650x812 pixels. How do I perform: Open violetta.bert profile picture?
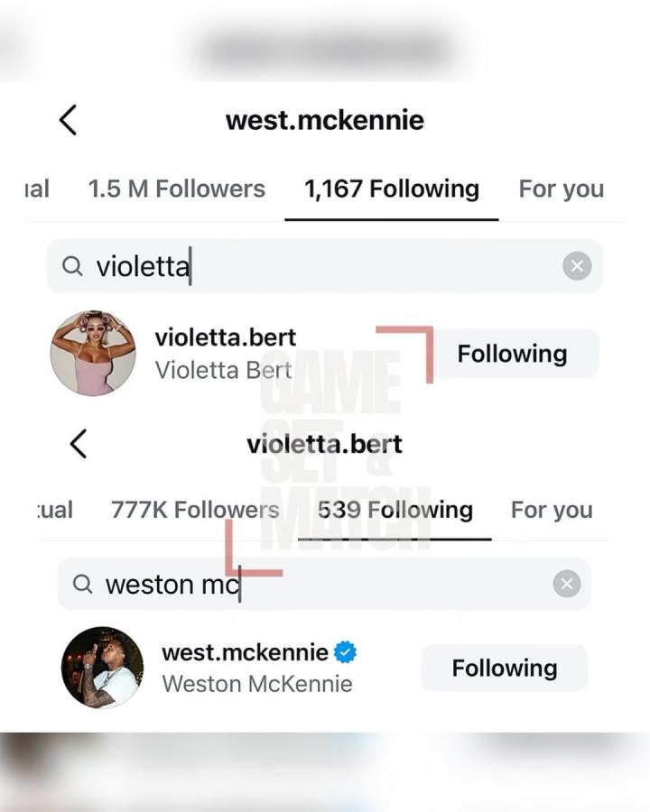coord(93,354)
